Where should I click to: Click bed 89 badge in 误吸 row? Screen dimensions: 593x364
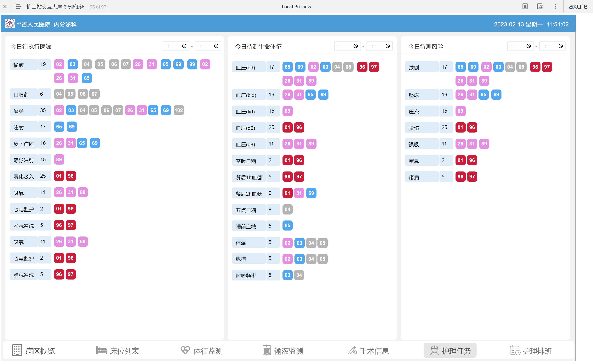tap(484, 144)
